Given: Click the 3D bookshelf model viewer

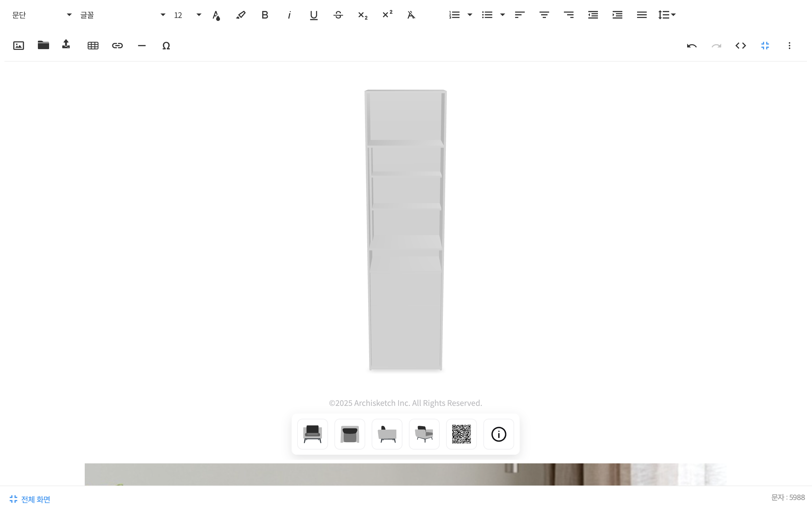Looking at the screenshot, I should [x=406, y=231].
